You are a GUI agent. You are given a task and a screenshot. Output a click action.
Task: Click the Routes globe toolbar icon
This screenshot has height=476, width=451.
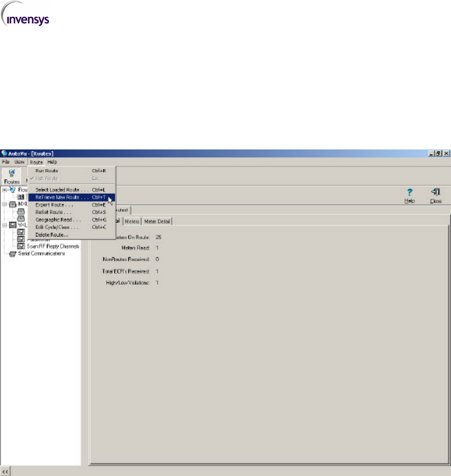12,173
